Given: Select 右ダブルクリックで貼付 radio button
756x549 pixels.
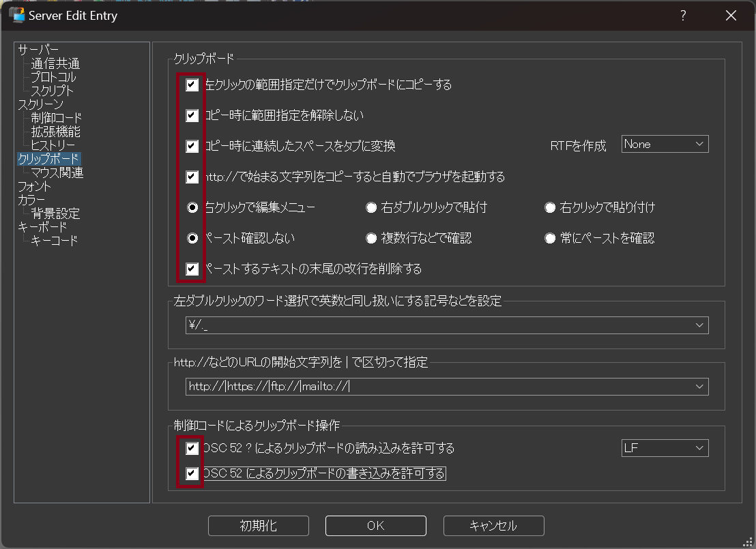Looking at the screenshot, I should tap(372, 207).
